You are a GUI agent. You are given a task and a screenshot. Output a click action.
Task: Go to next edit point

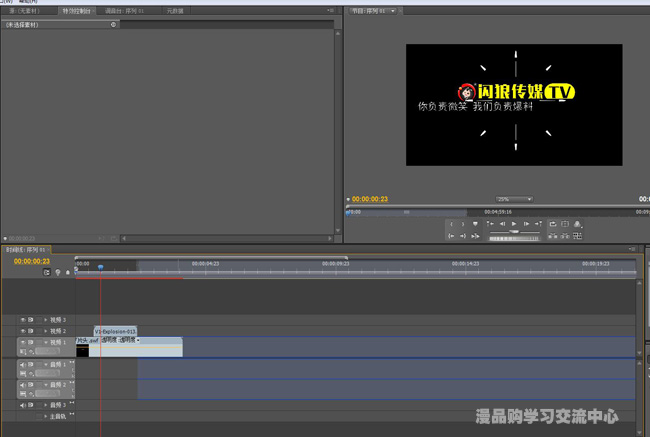point(538,224)
